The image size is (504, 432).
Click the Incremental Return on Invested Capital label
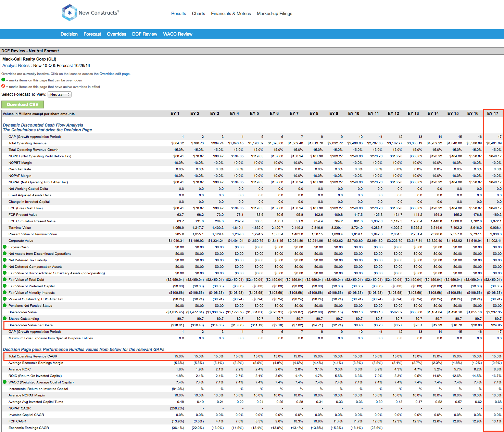coord(38,389)
